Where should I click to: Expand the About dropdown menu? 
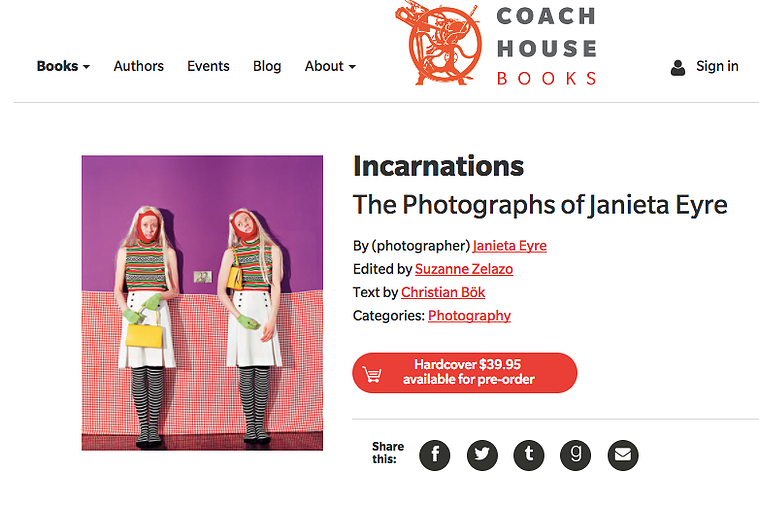tap(330, 66)
